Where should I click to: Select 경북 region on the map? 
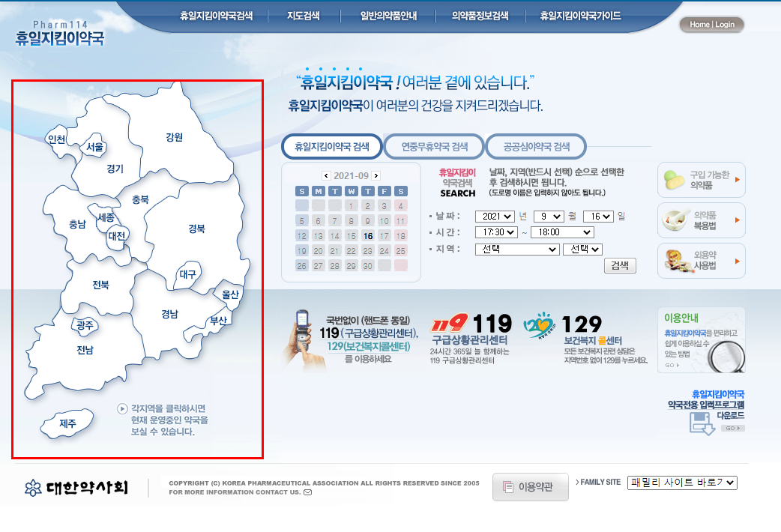[x=196, y=229]
